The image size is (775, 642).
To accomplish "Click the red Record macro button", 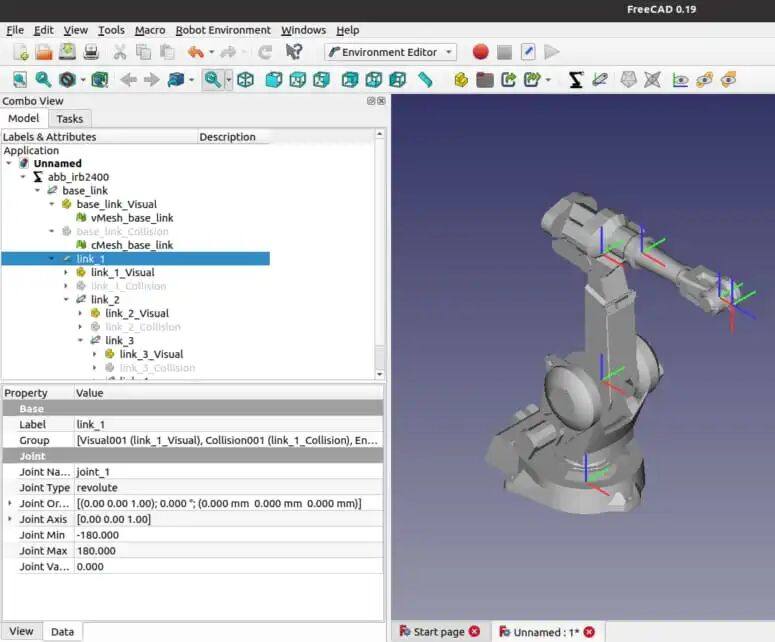I will (x=480, y=52).
